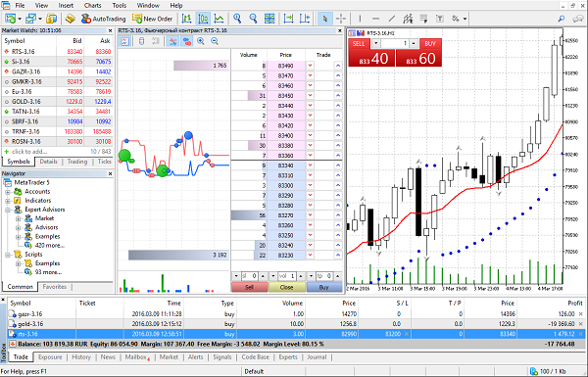This screenshot has height=377, width=588.
Task: Expand the Market node under Expert Advisors
Action: pyautogui.click(x=18, y=218)
